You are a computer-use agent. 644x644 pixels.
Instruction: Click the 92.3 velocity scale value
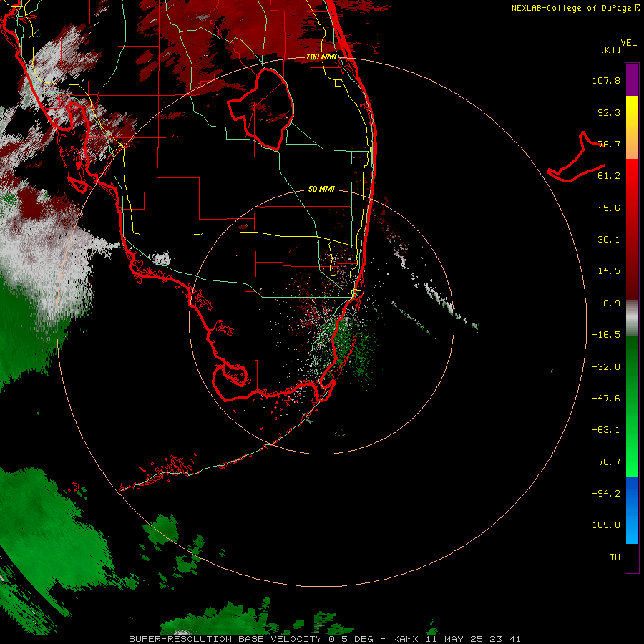point(609,112)
